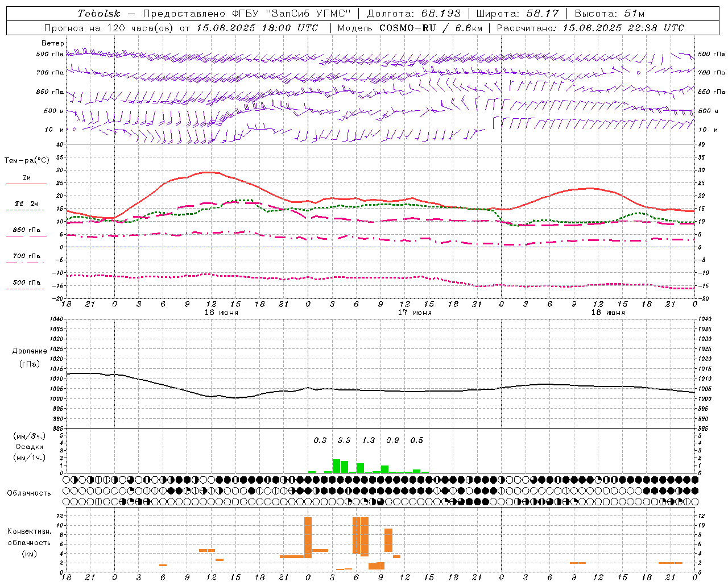Click the 'Модель COSMO-RU / 6.6км' model label
Image resolution: width=728 pixels, height=582 pixels.
[x=409, y=28]
